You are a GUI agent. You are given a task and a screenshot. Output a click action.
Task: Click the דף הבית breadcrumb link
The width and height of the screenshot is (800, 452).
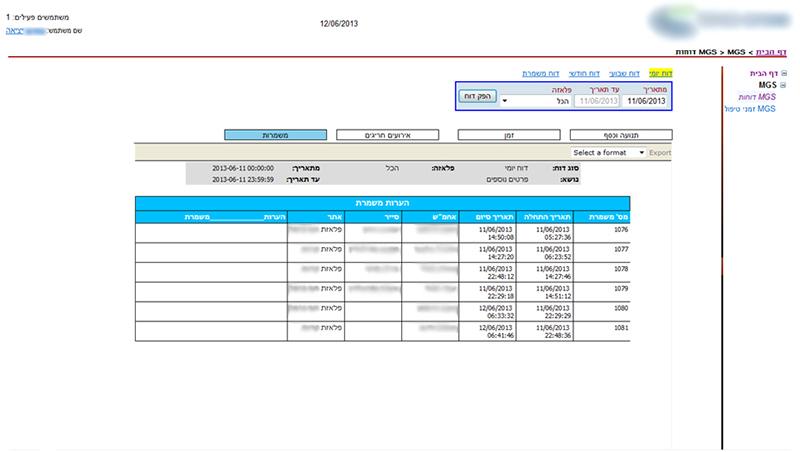[771, 52]
